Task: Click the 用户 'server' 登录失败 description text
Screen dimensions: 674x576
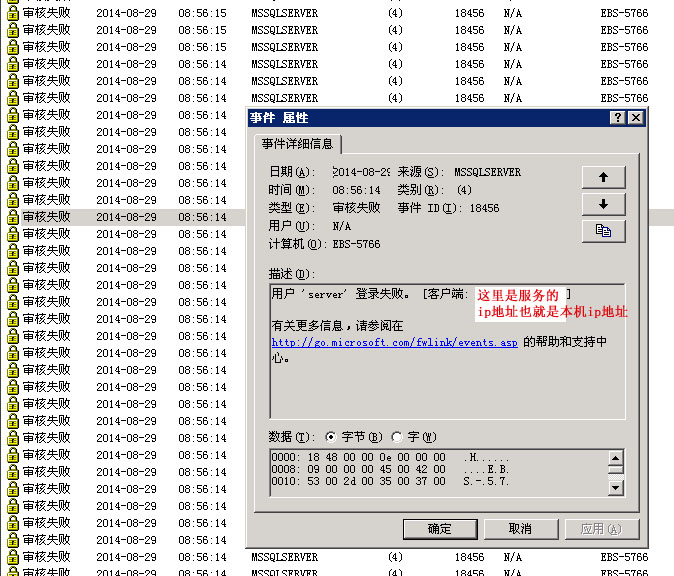Action: tap(340, 294)
